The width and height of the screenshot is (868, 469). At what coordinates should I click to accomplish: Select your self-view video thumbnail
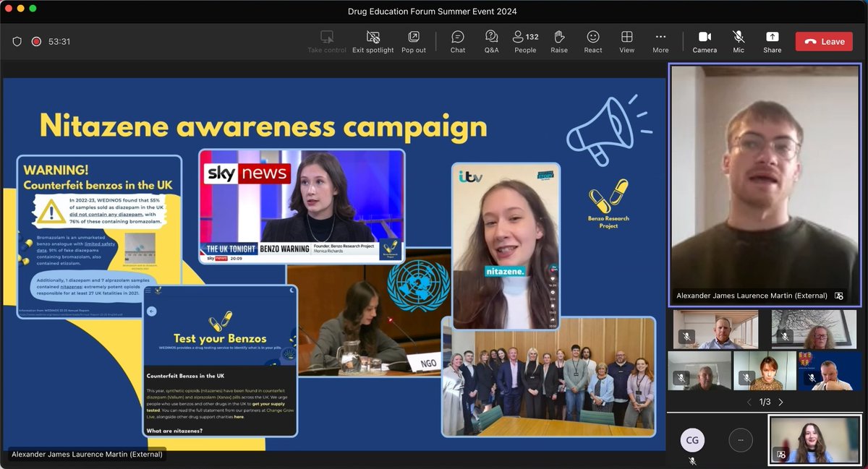(x=814, y=439)
